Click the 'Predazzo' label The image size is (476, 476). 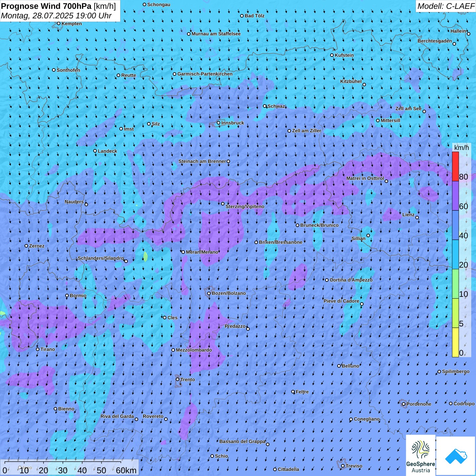[x=235, y=326]
